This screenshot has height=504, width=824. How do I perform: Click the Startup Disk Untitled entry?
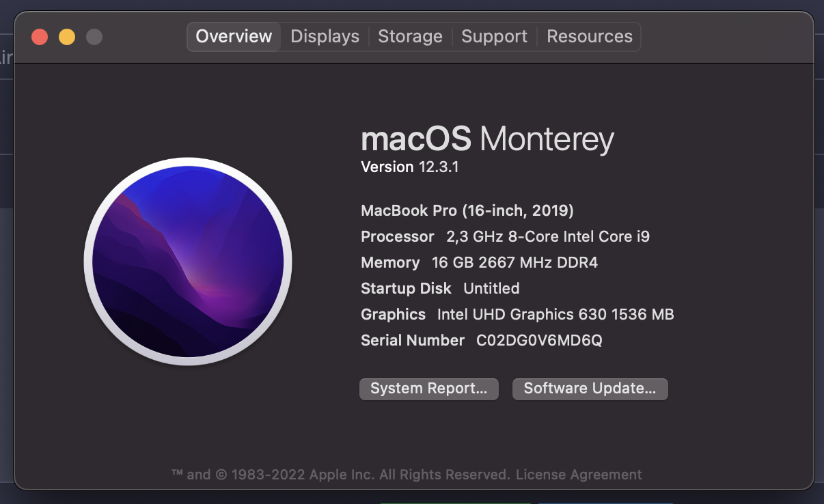pos(440,288)
